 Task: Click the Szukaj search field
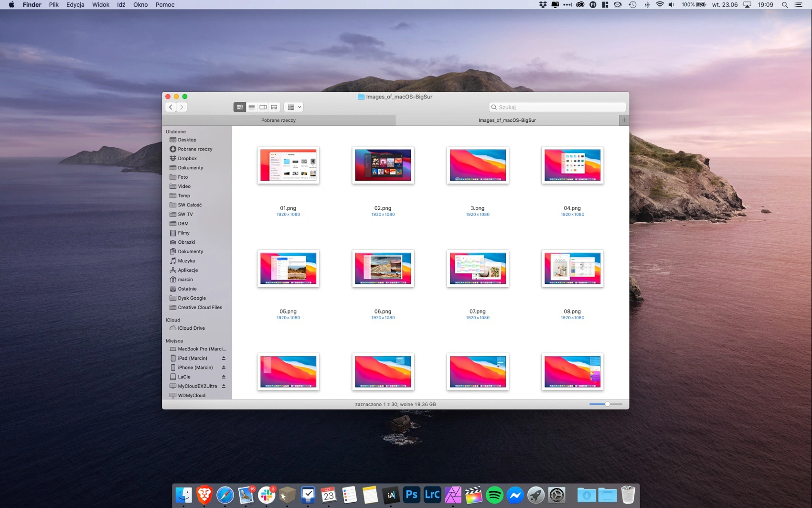tap(557, 107)
